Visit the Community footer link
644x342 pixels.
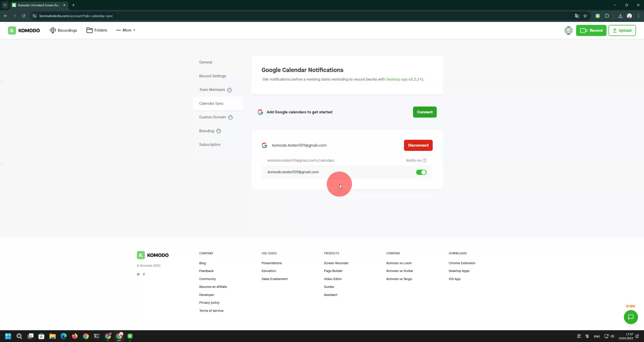pos(208,279)
